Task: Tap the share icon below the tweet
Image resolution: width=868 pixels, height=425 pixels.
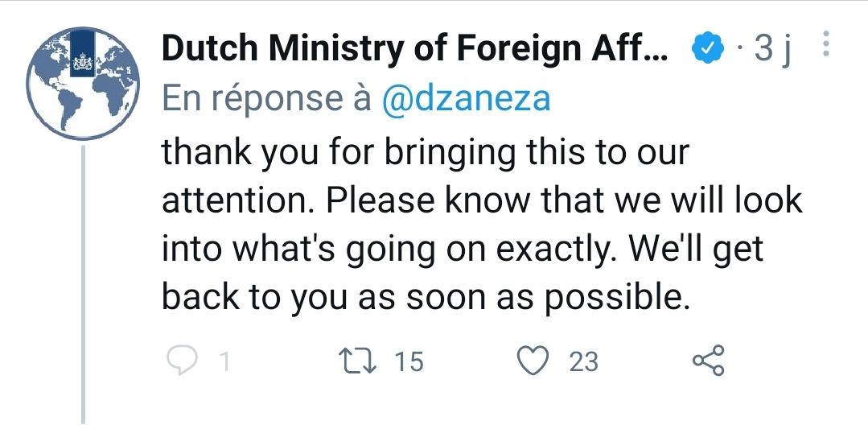Action: pos(709,361)
